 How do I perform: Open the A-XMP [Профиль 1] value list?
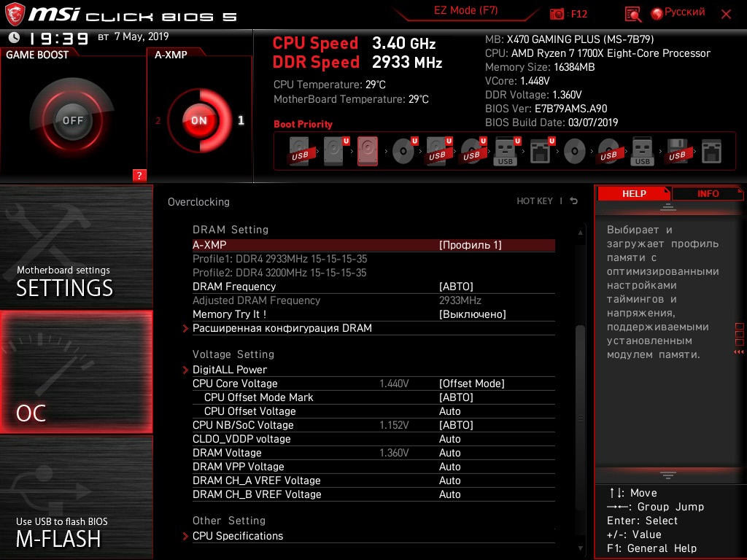pyautogui.click(x=471, y=245)
